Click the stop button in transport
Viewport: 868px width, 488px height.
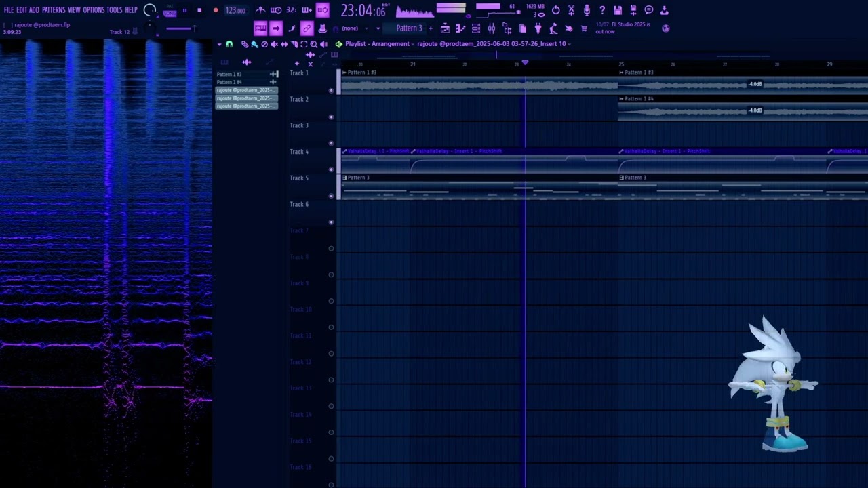199,10
